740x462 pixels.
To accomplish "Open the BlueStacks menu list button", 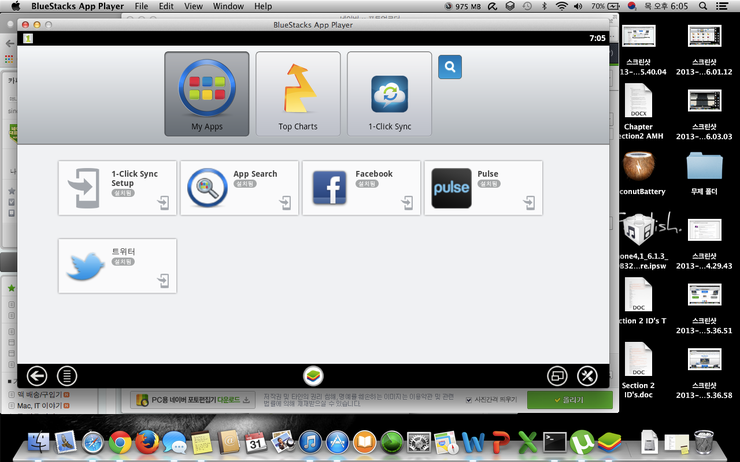I will coord(67,376).
